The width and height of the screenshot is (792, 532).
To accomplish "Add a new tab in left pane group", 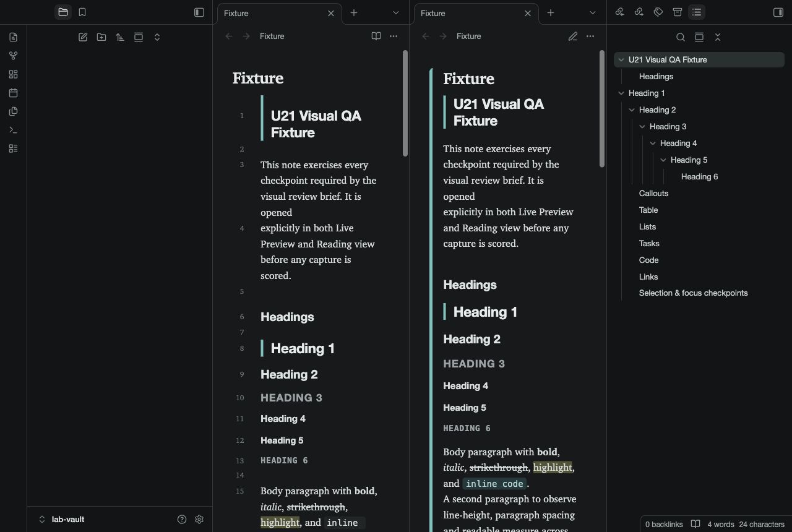I will [x=354, y=12].
